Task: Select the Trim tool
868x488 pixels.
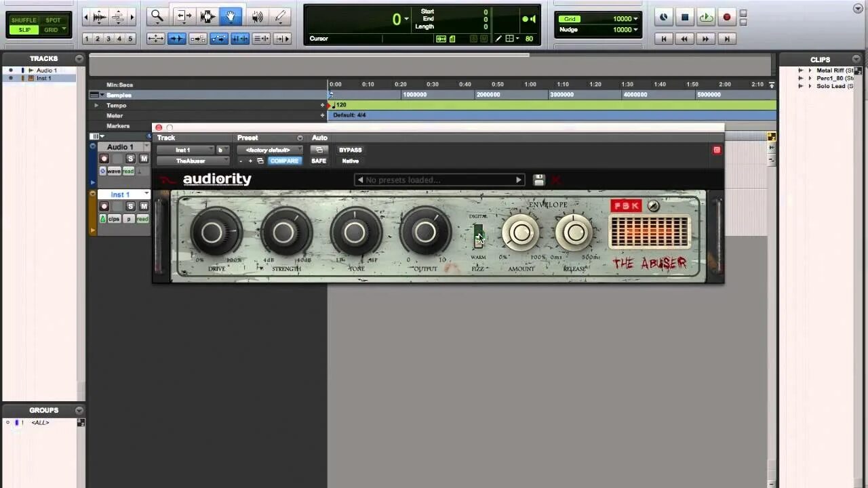Action: point(183,16)
